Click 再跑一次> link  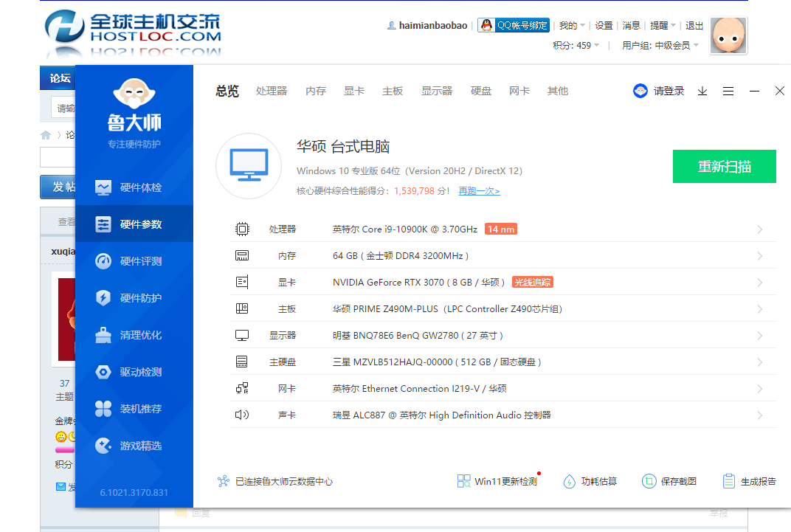pyautogui.click(x=479, y=190)
